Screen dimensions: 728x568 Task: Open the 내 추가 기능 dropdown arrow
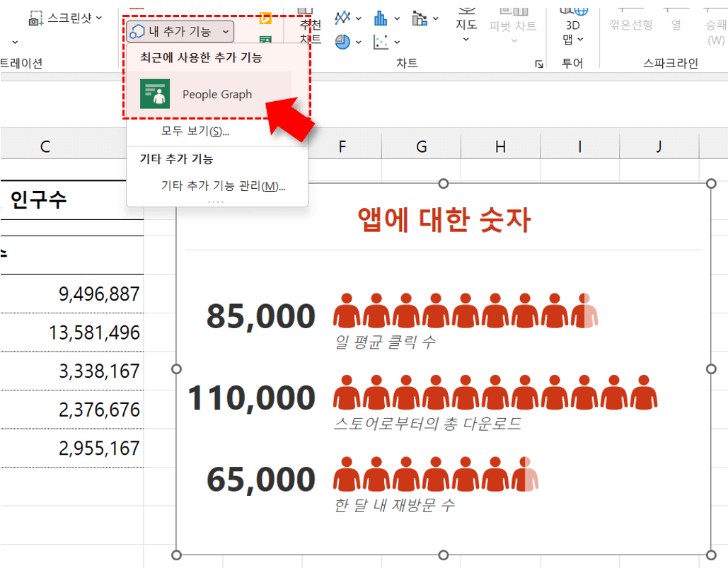226,32
